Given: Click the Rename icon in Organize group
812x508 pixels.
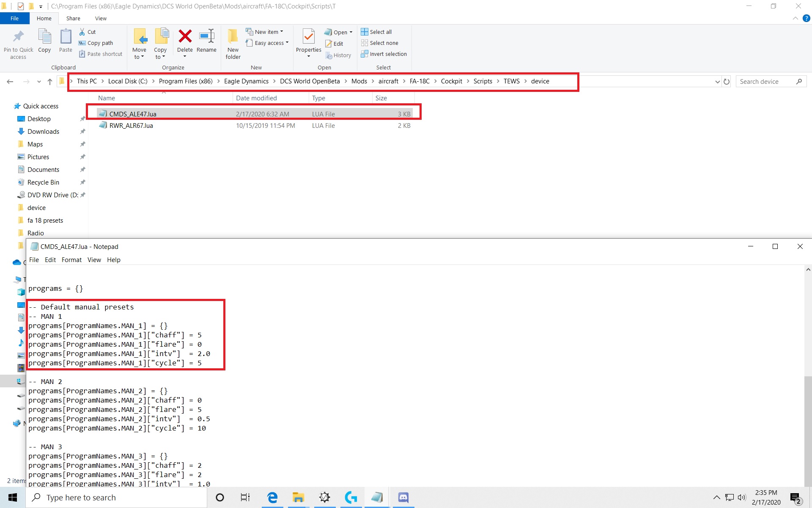Looking at the screenshot, I should tap(207, 36).
